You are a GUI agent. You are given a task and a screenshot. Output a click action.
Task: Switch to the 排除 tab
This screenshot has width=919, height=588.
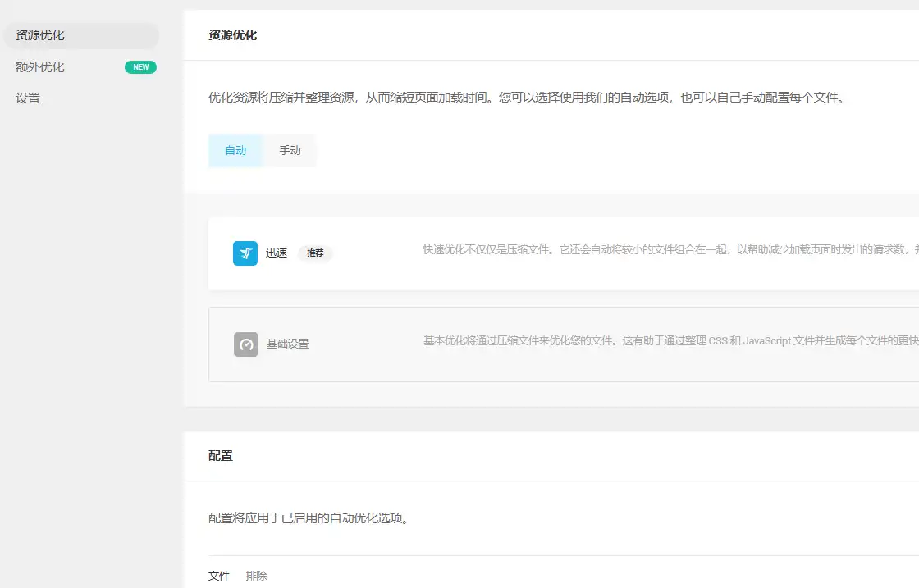[256, 576]
